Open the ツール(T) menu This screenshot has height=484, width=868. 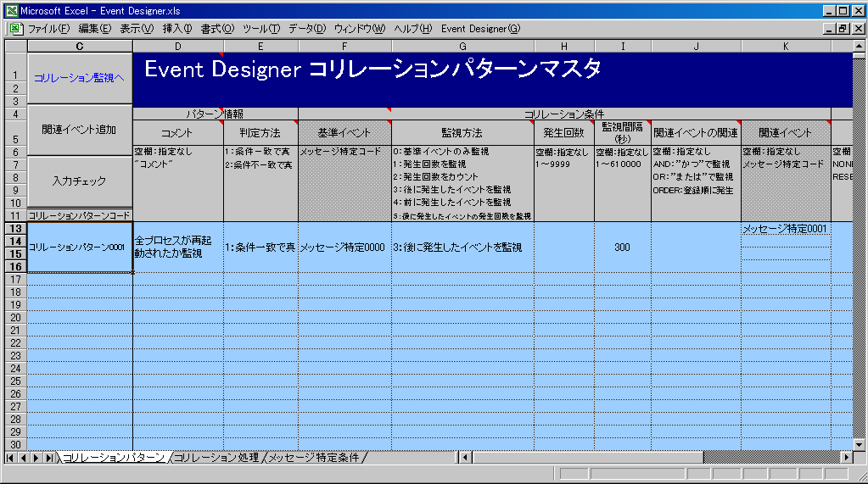coord(261,29)
